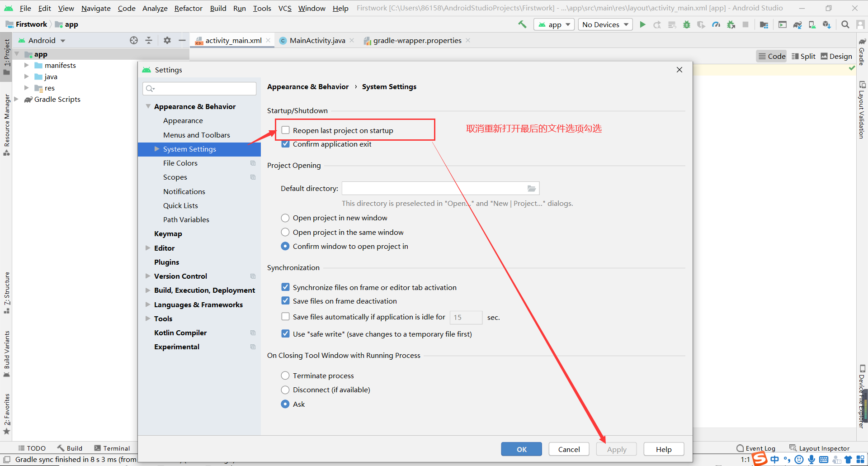Expand Build, Execution, Deployment settings

pyautogui.click(x=148, y=290)
